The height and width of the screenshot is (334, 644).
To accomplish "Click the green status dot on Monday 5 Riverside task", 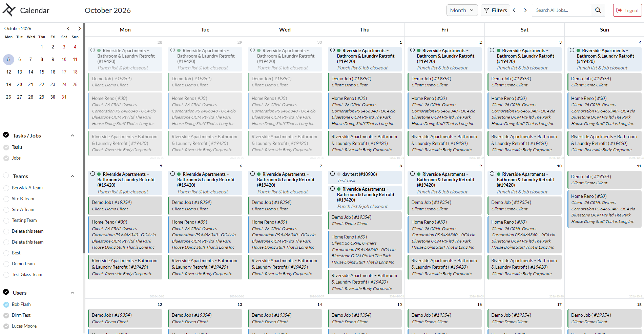I will click(99, 174).
